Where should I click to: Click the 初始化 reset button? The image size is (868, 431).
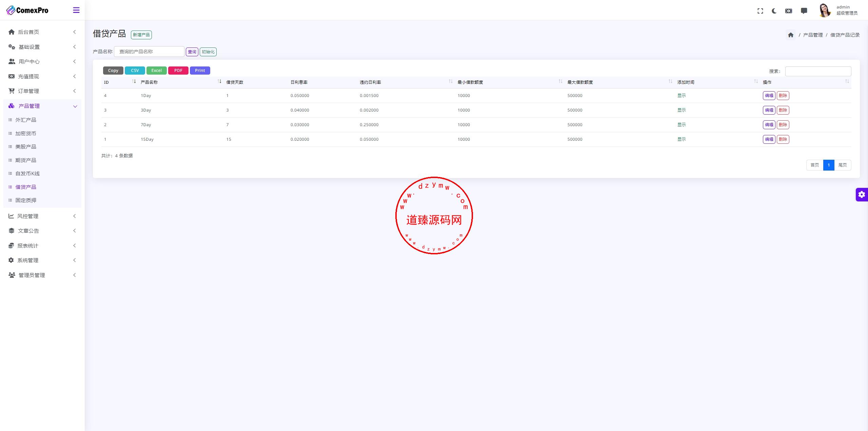tap(208, 52)
